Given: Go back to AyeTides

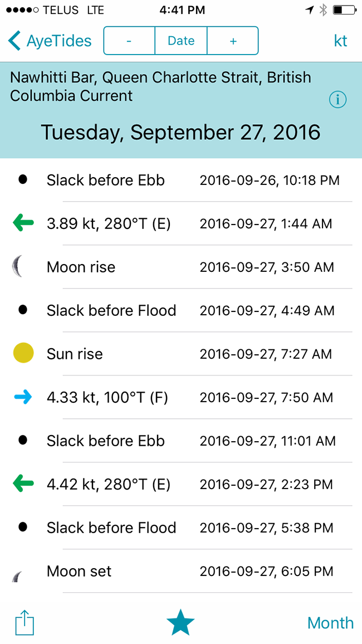Looking at the screenshot, I should pyautogui.click(x=50, y=41).
